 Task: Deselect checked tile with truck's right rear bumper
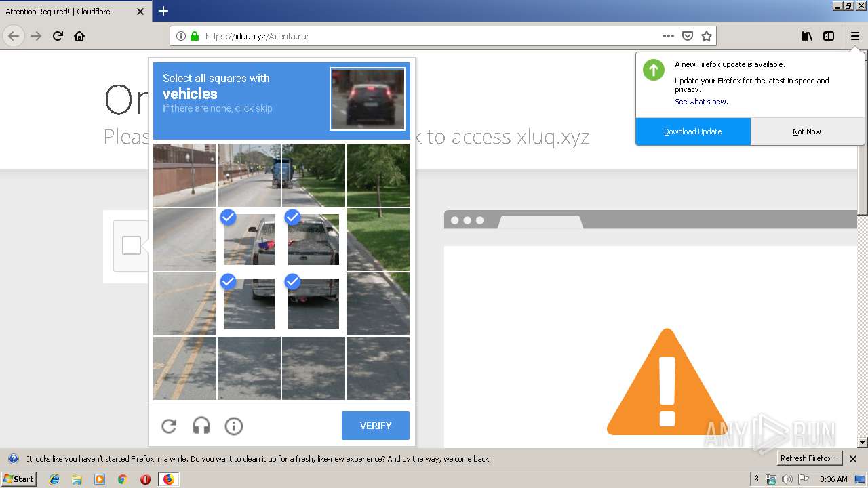pyautogui.click(x=313, y=304)
